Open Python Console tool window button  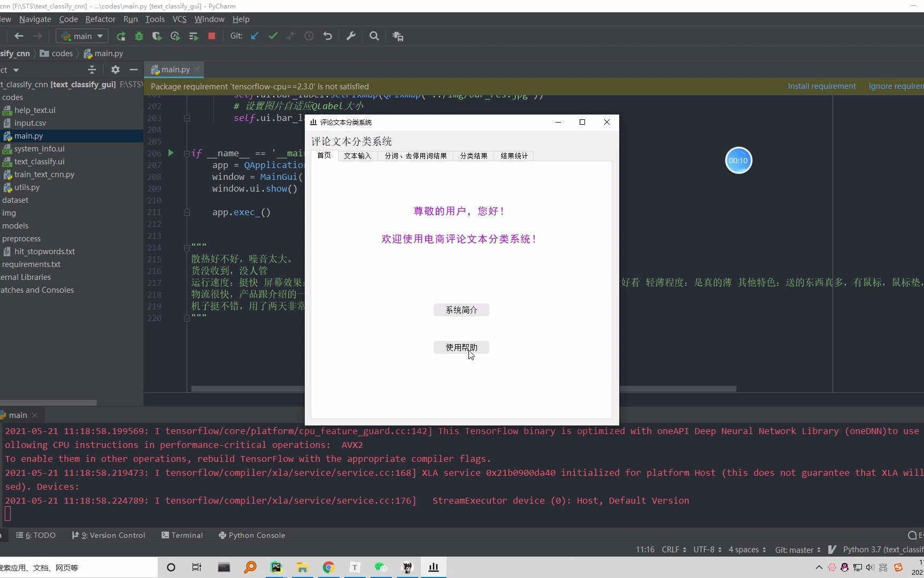[x=252, y=535]
